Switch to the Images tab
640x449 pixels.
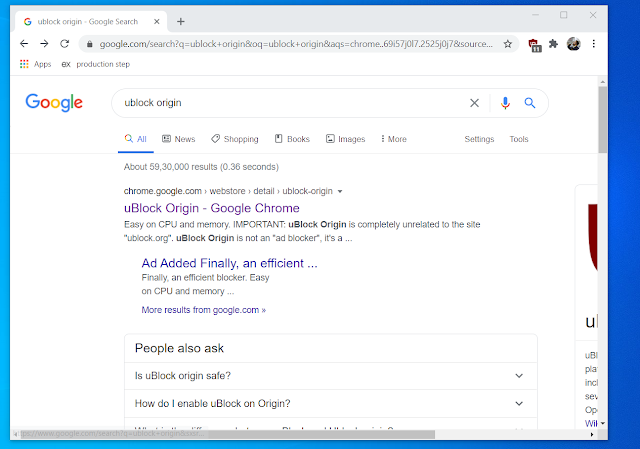345,139
